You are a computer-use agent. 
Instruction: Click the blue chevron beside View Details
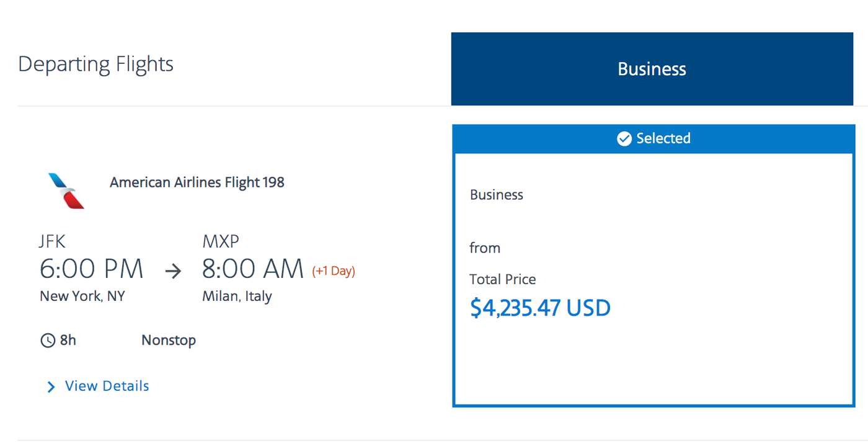(x=50, y=387)
